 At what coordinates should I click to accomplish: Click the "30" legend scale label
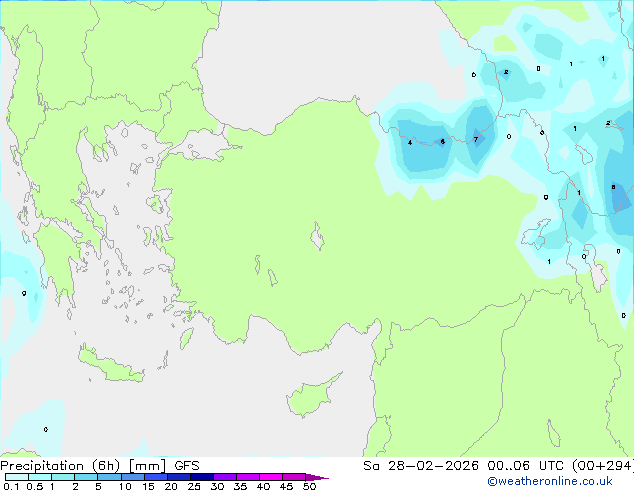[217, 486]
